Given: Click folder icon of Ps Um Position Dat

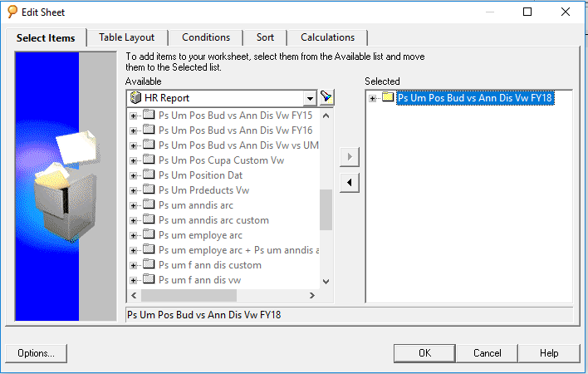Looking at the screenshot, I should [149, 175].
